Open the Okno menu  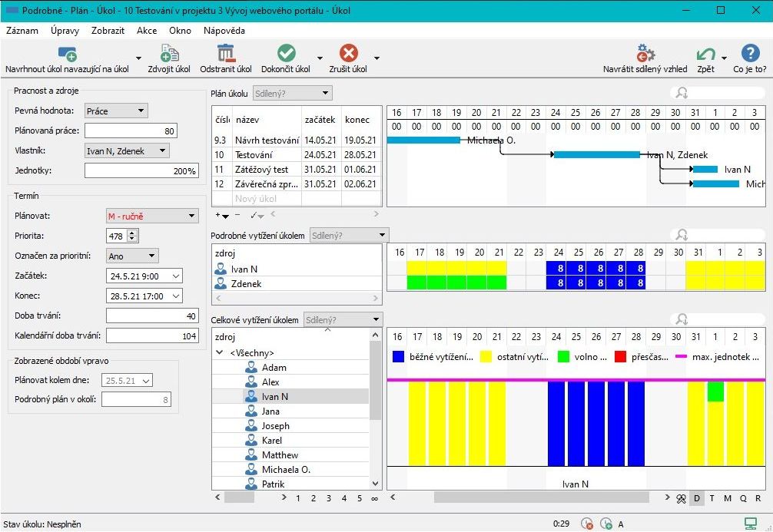pos(180,31)
